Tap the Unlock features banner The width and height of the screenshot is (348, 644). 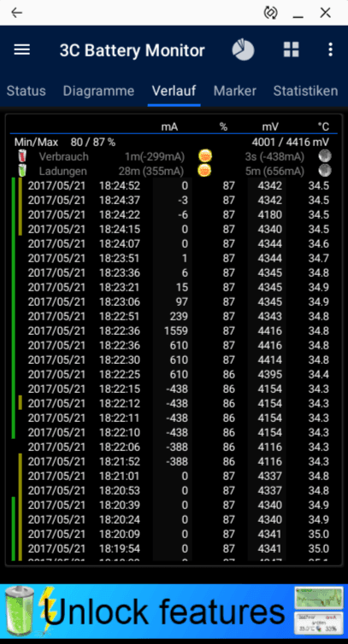(x=174, y=612)
